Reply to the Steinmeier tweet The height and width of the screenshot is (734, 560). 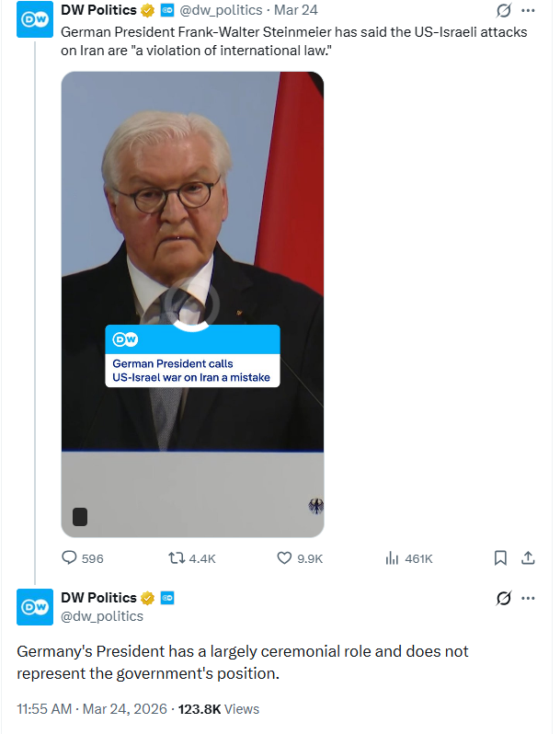(x=70, y=557)
